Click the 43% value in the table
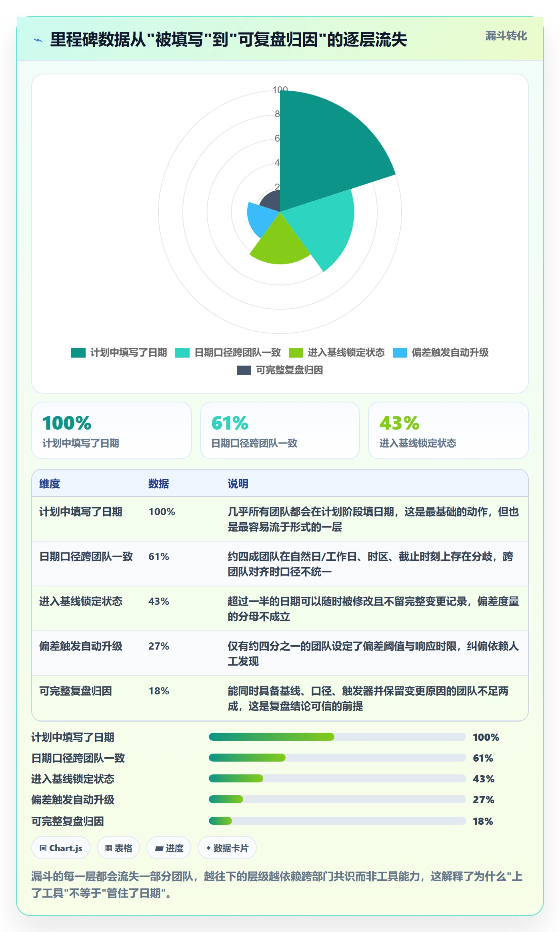Image resolution: width=560 pixels, height=932 pixels. tap(159, 601)
